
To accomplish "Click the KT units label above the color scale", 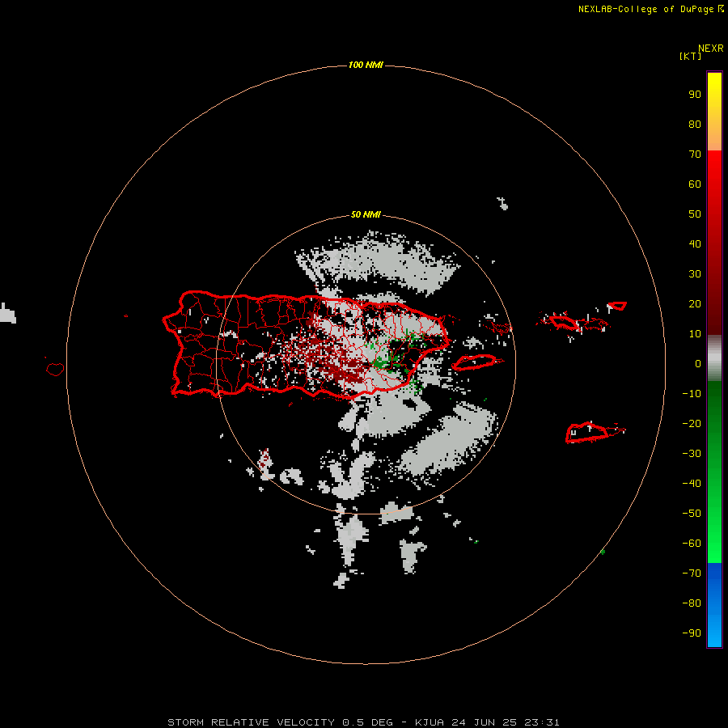I will point(691,56).
